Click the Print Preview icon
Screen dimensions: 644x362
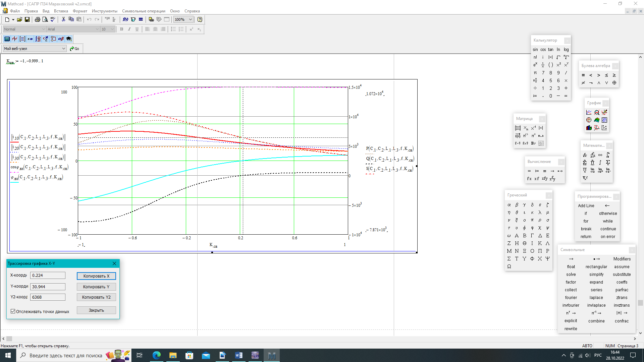(45, 19)
